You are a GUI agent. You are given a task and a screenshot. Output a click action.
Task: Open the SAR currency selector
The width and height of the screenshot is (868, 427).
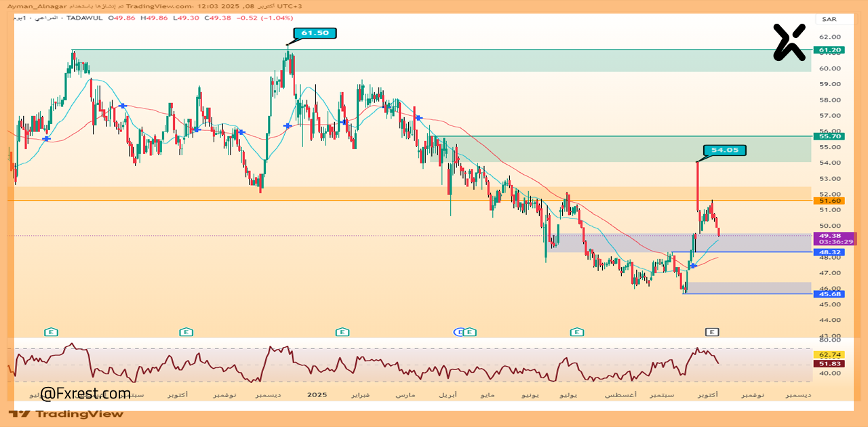[829, 19]
